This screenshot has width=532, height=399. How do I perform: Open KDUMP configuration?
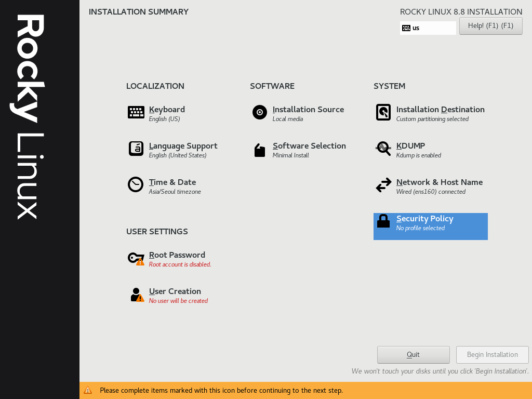point(410,146)
